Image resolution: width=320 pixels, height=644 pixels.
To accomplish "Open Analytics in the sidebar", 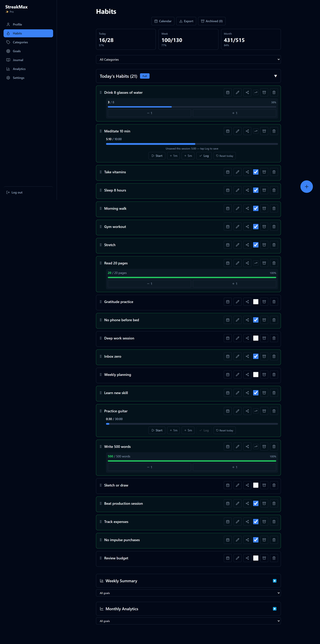I will pos(28,69).
